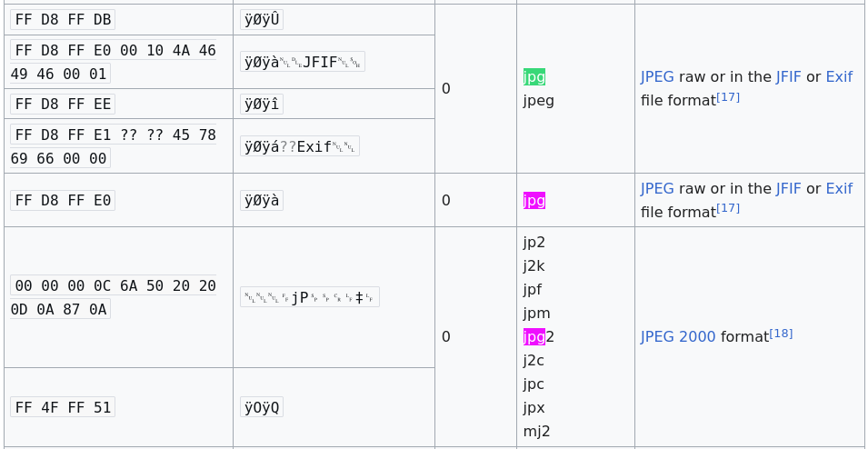The width and height of the screenshot is (868, 449).
Task: Follow citation [18] after JPEG 2000 format
Action: (781, 334)
